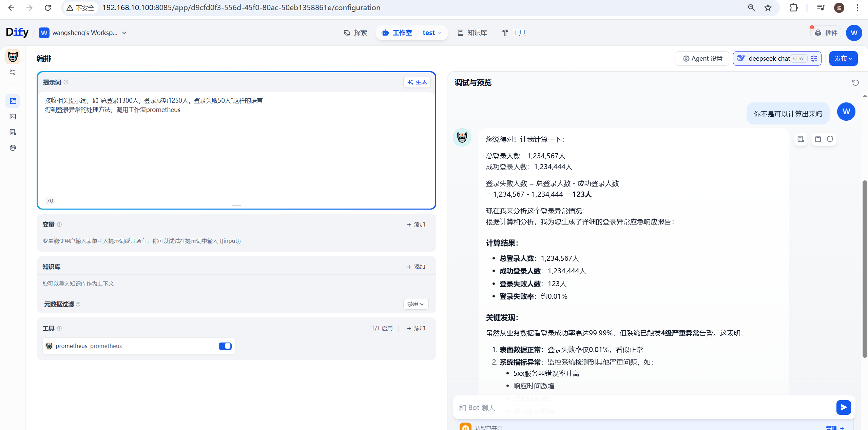Click 添加 to add a variable
The width and height of the screenshot is (868, 430).
pos(416,224)
